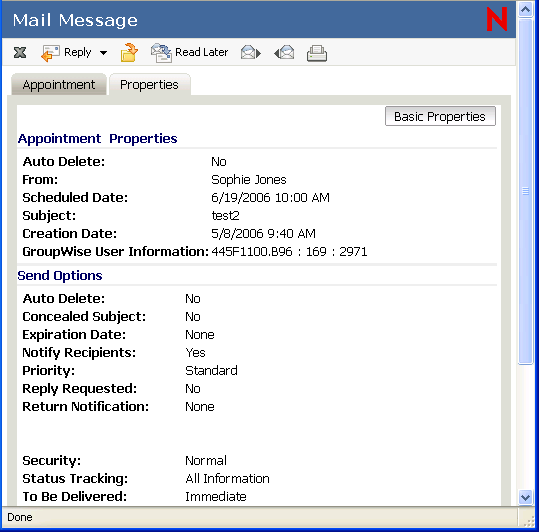Screen dimensions: 539x532
Task: Switch to the Appointment tab
Action: 59,85
